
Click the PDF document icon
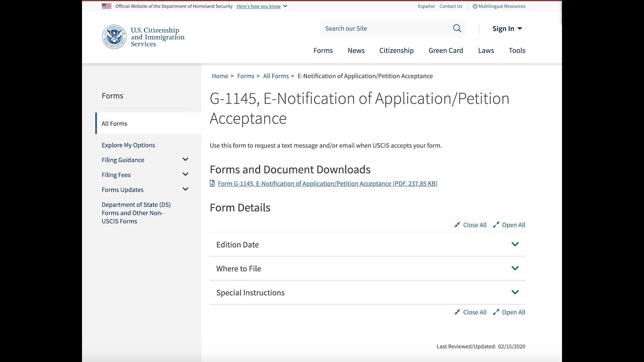pos(212,184)
